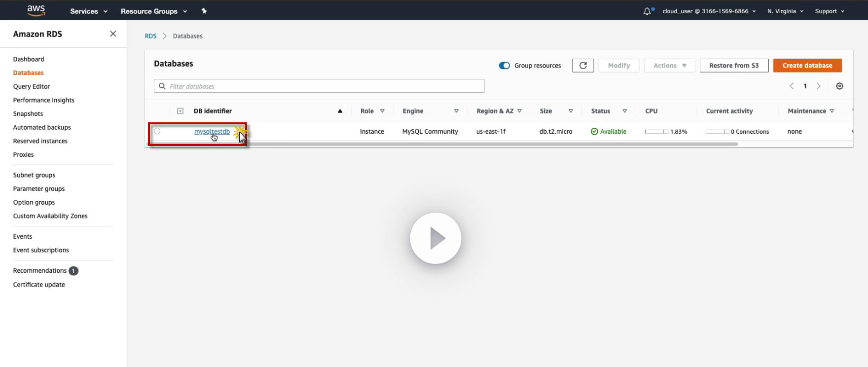Open the AWS home logo
The width and height of the screenshot is (868, 367).
[36, 10]
